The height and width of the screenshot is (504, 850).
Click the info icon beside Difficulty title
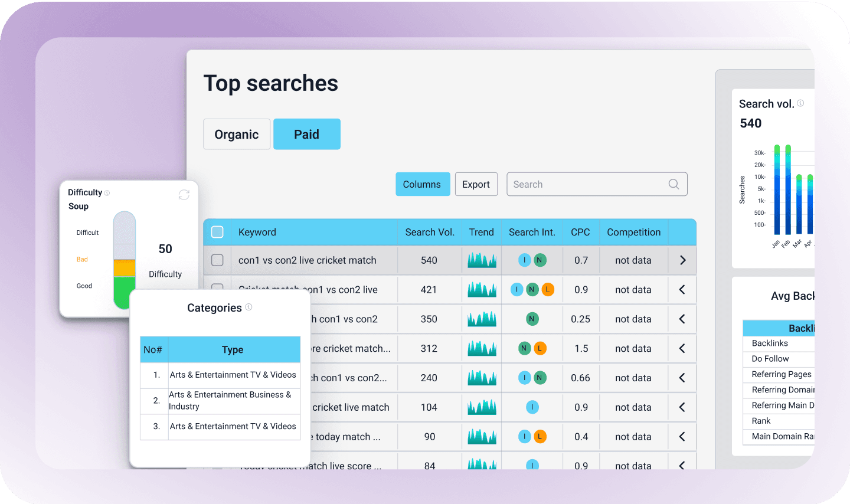(x=107, y=193)
